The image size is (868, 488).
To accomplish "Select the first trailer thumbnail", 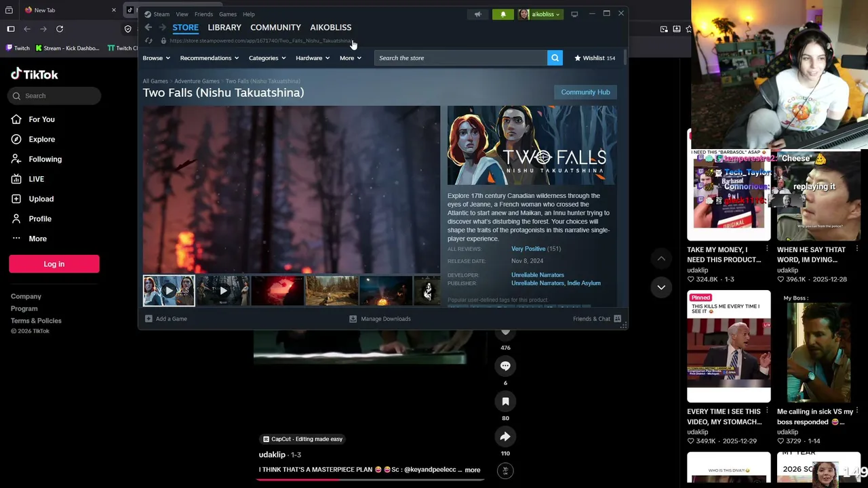I will click(169, 291).
